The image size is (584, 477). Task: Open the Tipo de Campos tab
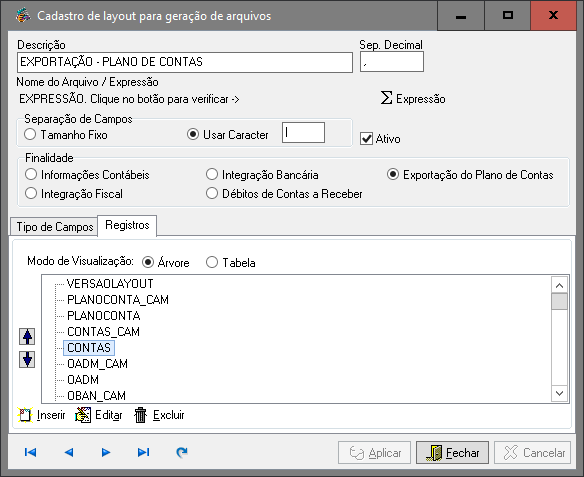pos(54,226)
